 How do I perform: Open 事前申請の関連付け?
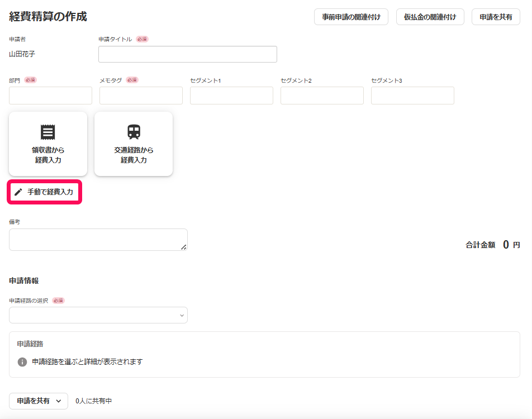[351, 17]
